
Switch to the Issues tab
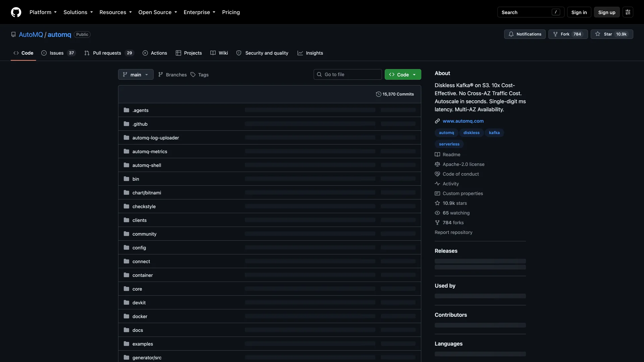point(59,53)
